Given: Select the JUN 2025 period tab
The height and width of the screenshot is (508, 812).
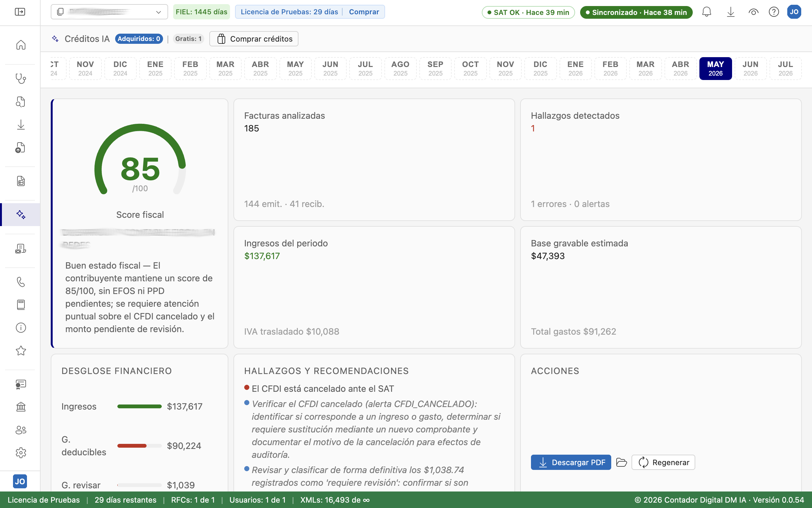Looking at the screenshot, I should tap(331, 69).
